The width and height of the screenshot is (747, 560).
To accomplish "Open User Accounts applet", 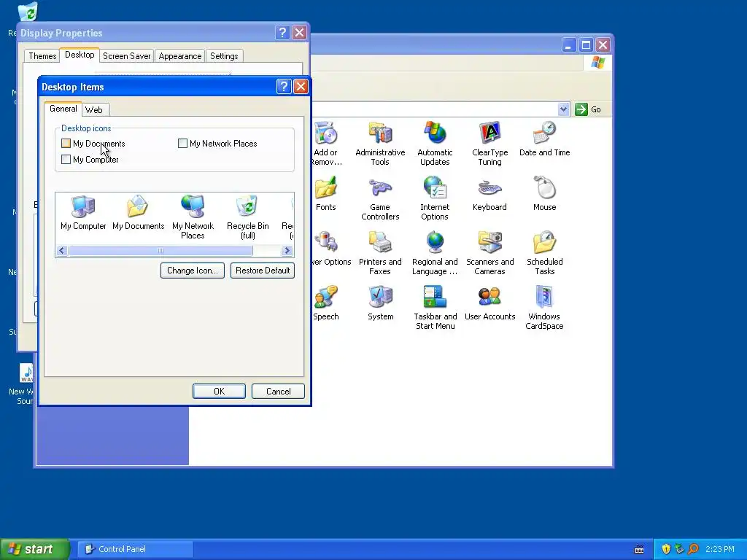I will click(x=489, y=303).
